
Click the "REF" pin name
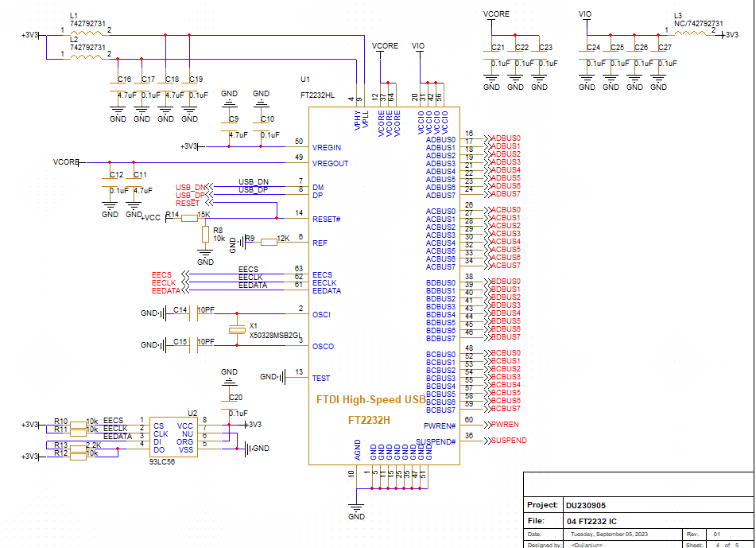pyautogui.click(x=320, y=243)
